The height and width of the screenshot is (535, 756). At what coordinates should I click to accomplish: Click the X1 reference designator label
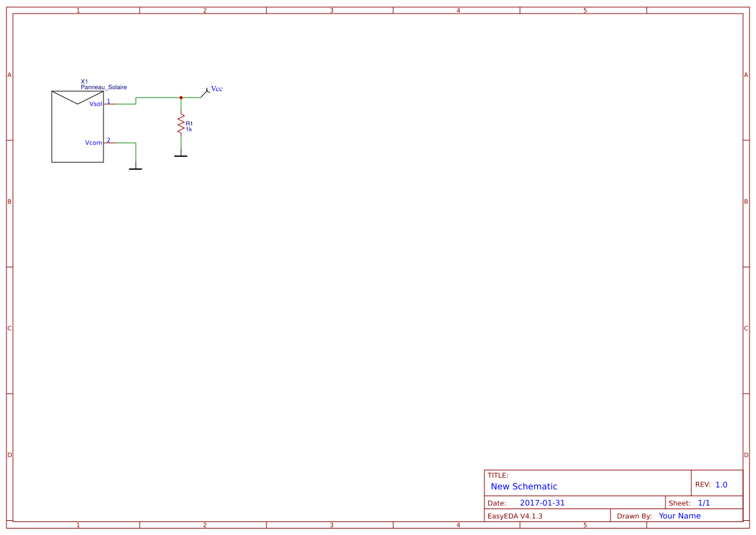[84, 81]
